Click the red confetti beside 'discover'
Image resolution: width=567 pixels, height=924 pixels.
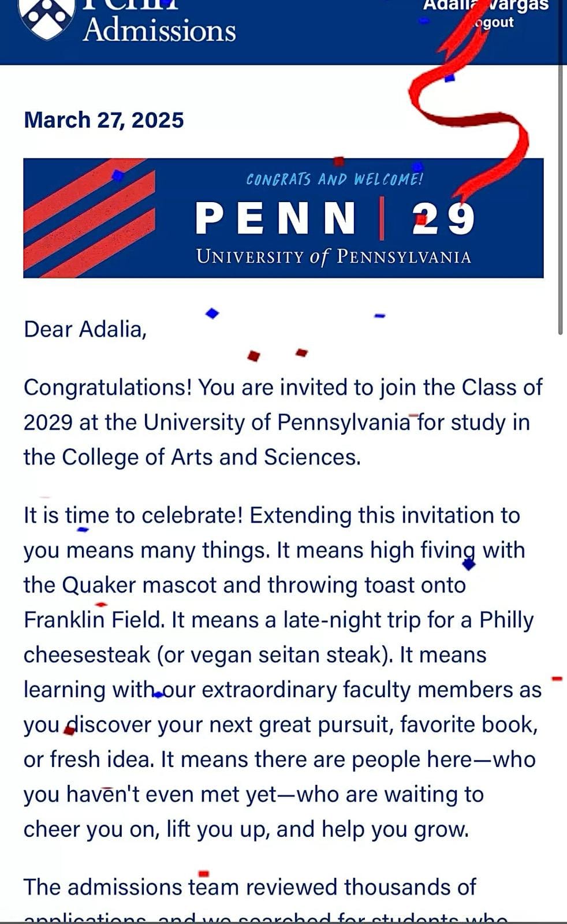69,731
